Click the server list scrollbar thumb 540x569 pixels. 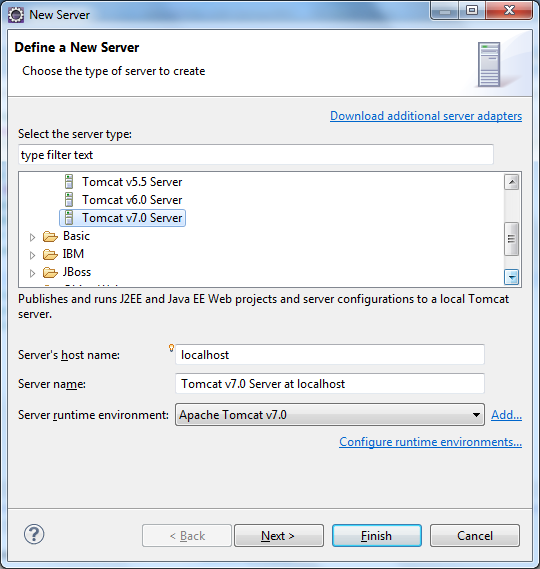coord(512,239)
